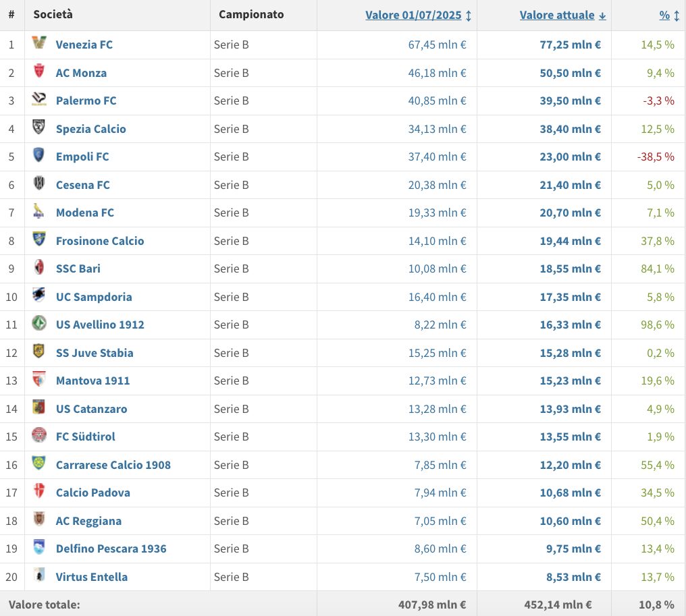Open the Modena FC club link
The height and width of the screenshot is (616, 686).
85,213
